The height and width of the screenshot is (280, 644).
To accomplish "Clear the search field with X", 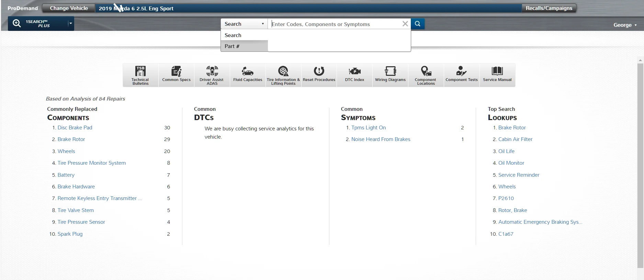I will tap(405, 24).
